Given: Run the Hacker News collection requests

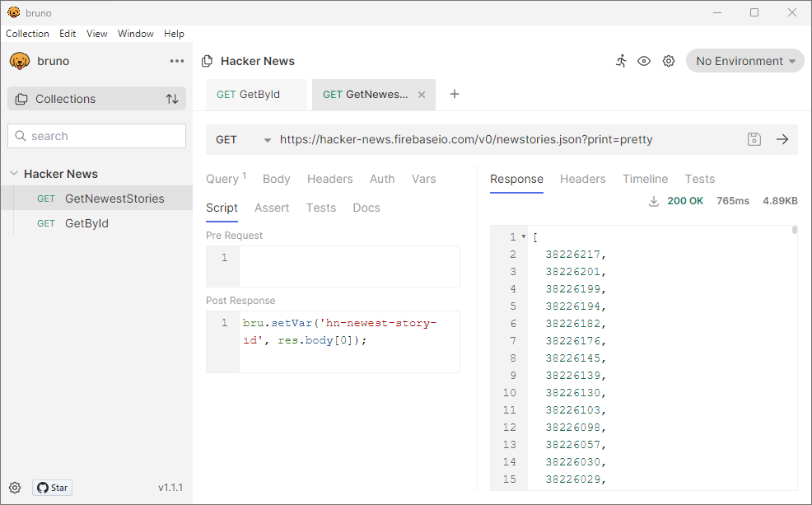Looking at the screenshot, I should (x=622, y=61).
